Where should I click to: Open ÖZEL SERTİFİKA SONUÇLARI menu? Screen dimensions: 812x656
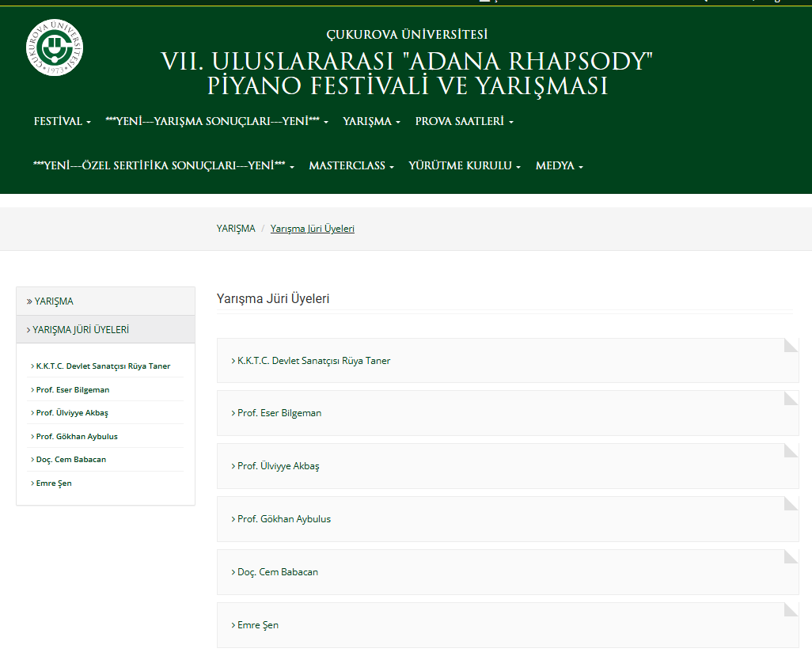tap(163, 166)
